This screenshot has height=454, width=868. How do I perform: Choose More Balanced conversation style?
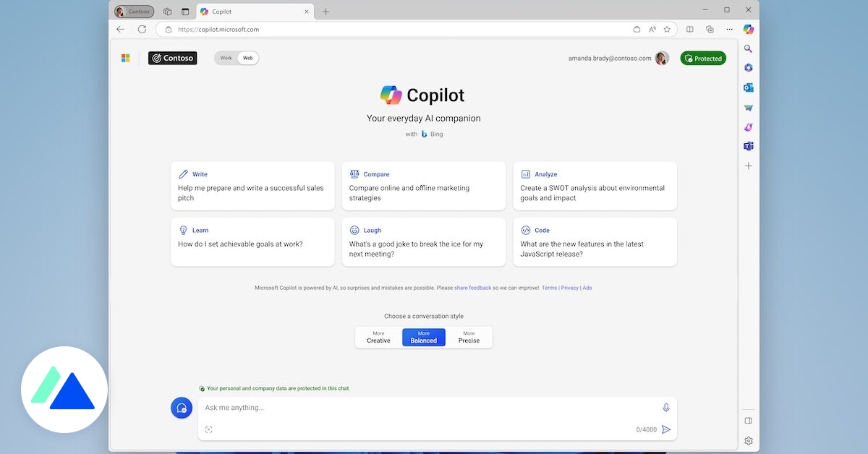click(424, 337)
